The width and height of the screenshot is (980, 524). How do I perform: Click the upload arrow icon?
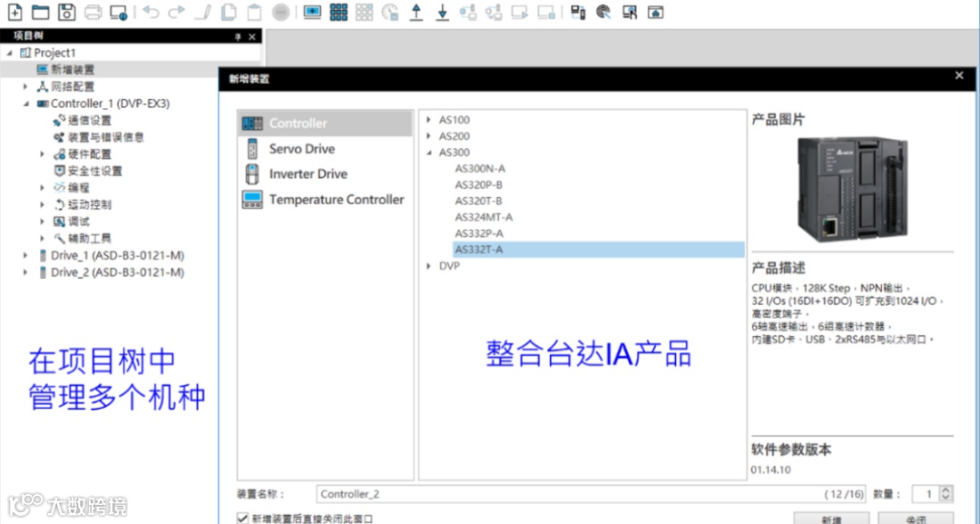click(416, 12)
